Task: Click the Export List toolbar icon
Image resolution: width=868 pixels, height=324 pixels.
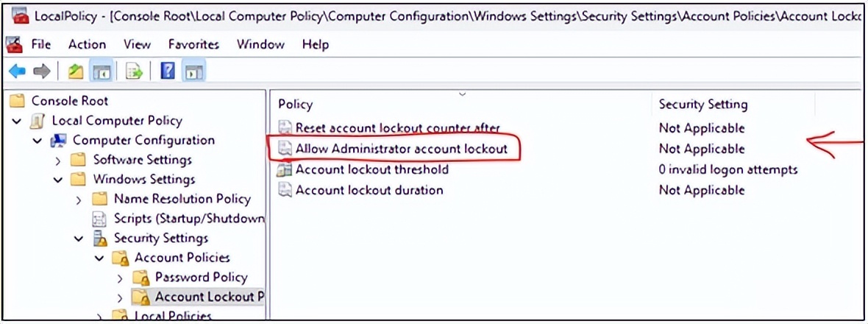Action: [x=134, y=71]
